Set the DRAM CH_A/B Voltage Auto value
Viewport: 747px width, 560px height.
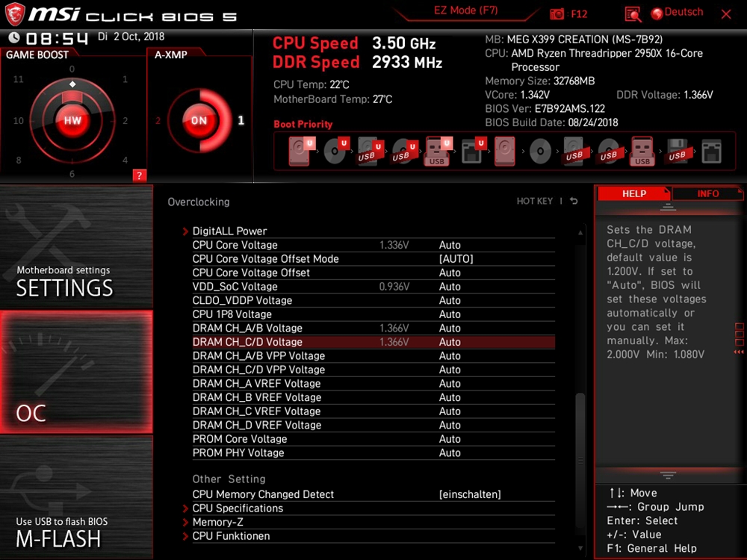(x=450, y=328)
